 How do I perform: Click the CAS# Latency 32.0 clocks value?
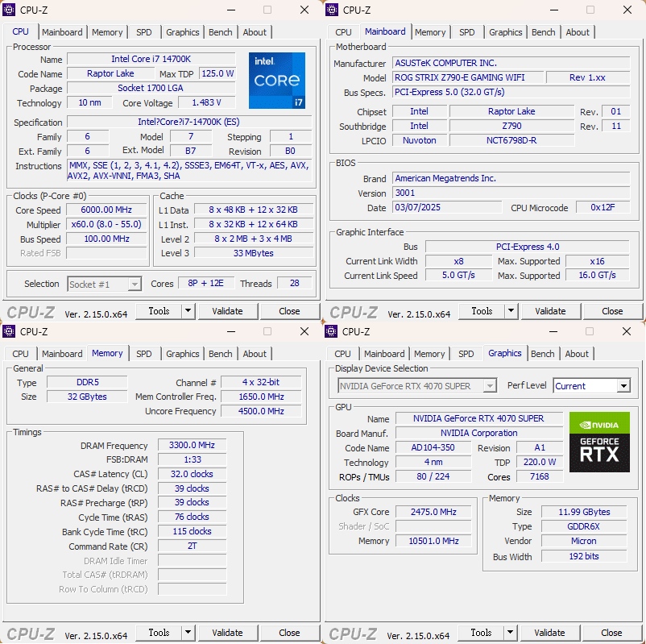coord(192,474)
